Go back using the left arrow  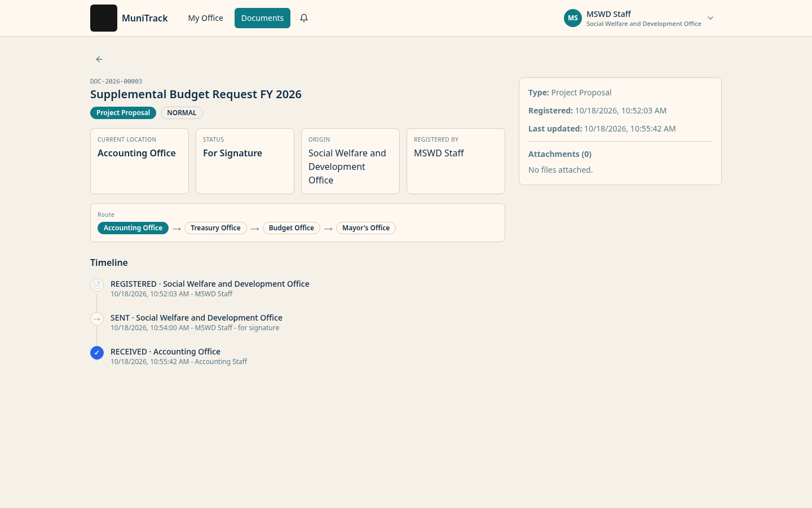[x=99, y=59]
